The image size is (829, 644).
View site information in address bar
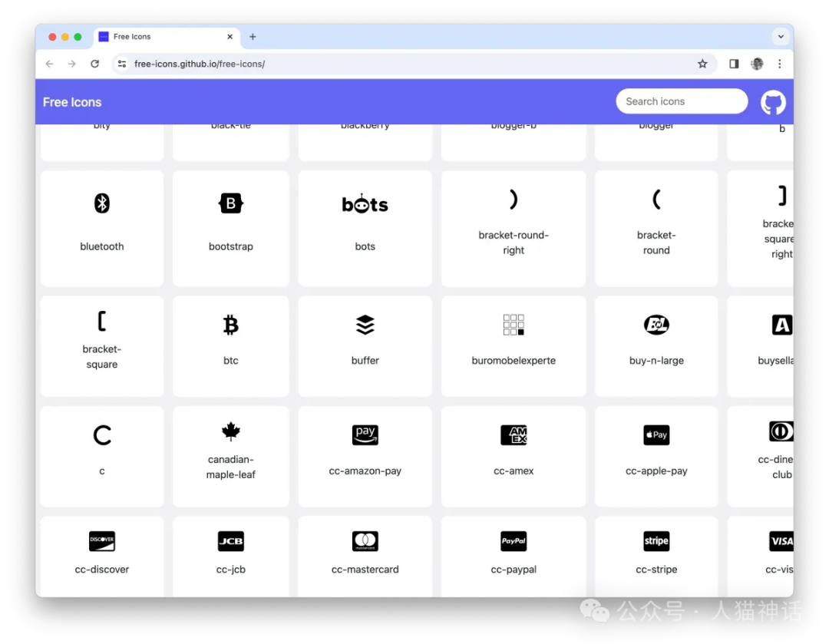(122, 64)
